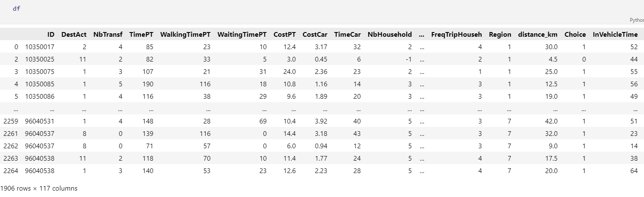The height and width of the screenshot is (197, 644).
Task: Select the NbHousehold column header
Action: [390, 35]
